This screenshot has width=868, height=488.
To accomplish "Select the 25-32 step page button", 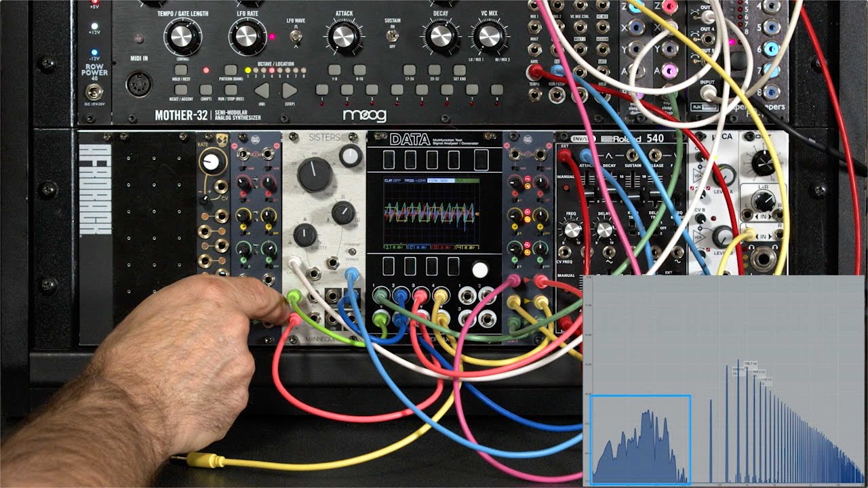I will 434,70.
